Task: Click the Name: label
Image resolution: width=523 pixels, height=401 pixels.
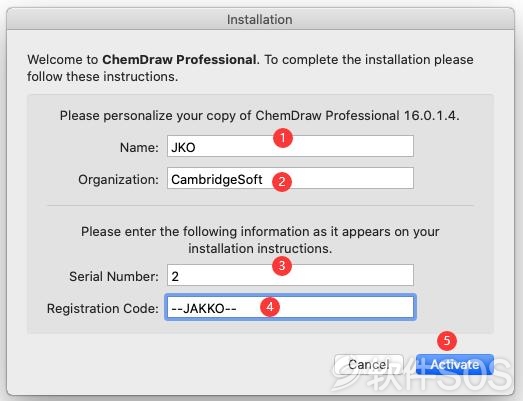Action: [x=139, y=147]
